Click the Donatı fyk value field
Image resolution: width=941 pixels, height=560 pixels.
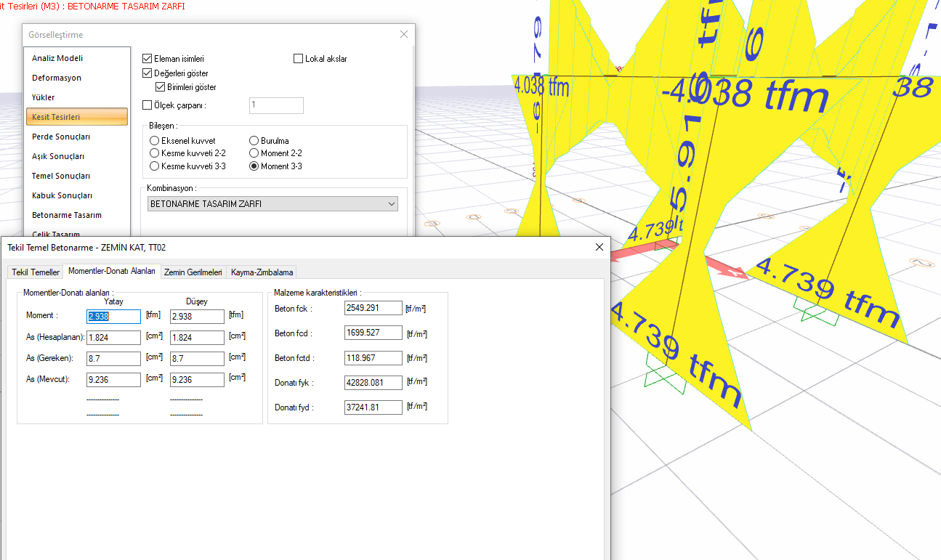tap(373, 383)
